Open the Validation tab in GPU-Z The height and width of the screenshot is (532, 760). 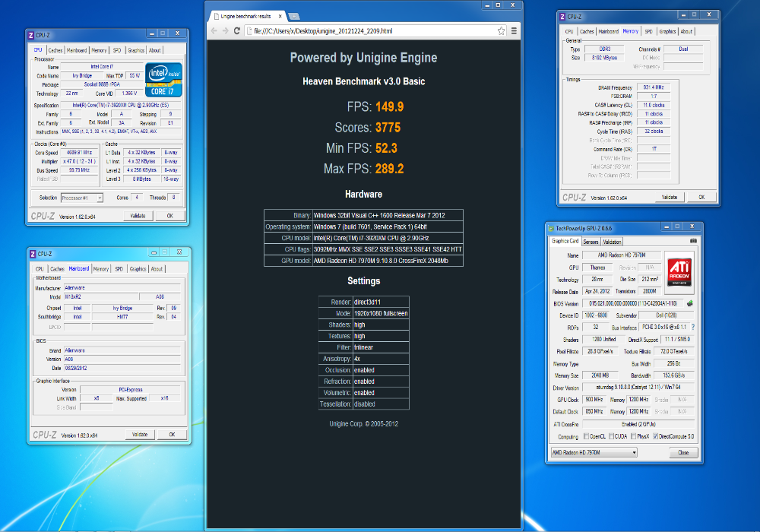(612, 242)
